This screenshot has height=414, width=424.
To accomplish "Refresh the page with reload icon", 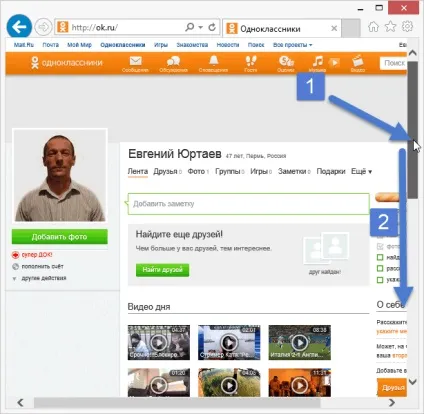I will pyautogui.click(x=212, y=27).
